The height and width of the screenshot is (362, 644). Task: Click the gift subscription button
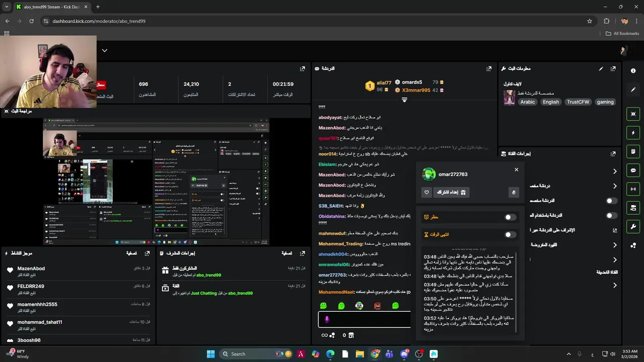tap(451, 192)
